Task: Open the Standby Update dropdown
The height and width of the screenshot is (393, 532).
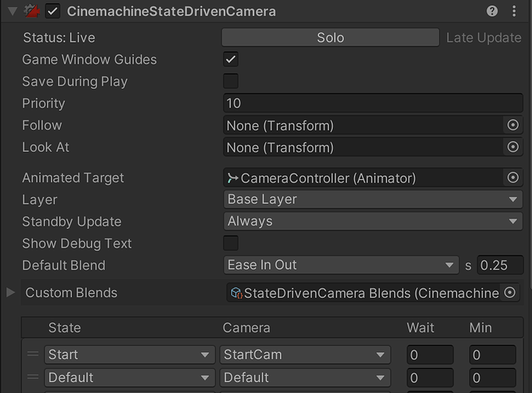Action: coord(373,222)
